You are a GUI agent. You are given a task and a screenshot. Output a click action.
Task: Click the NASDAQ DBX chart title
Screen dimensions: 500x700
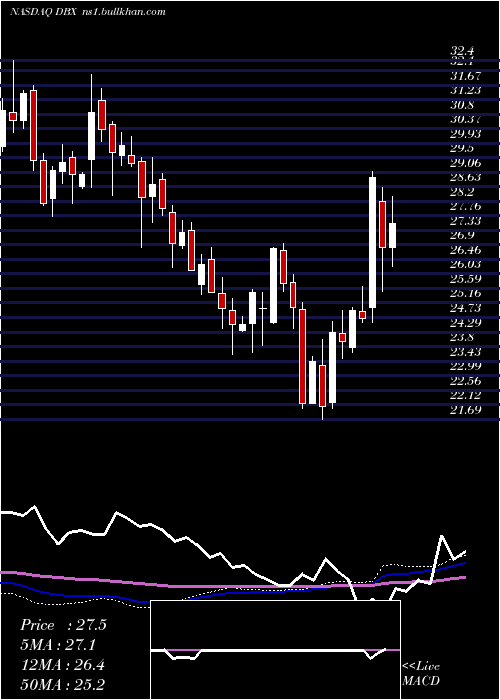[88, 12]
